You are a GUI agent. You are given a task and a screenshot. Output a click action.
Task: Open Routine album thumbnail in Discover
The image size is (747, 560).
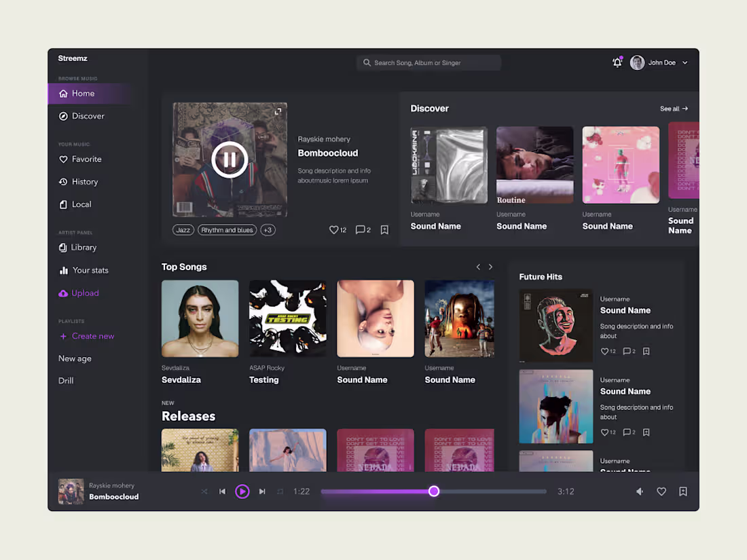tap(535, 165)
